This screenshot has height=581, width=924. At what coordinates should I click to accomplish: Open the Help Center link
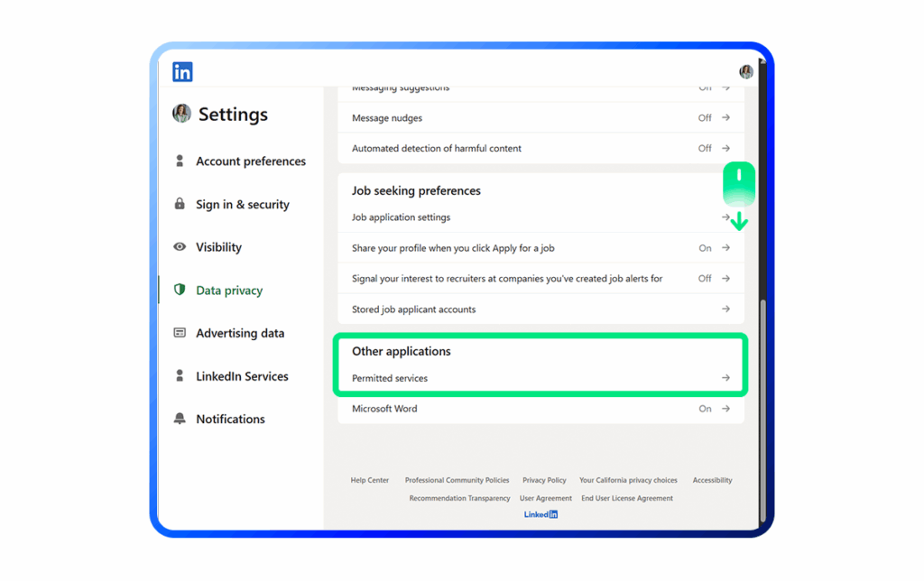[369, 480]
